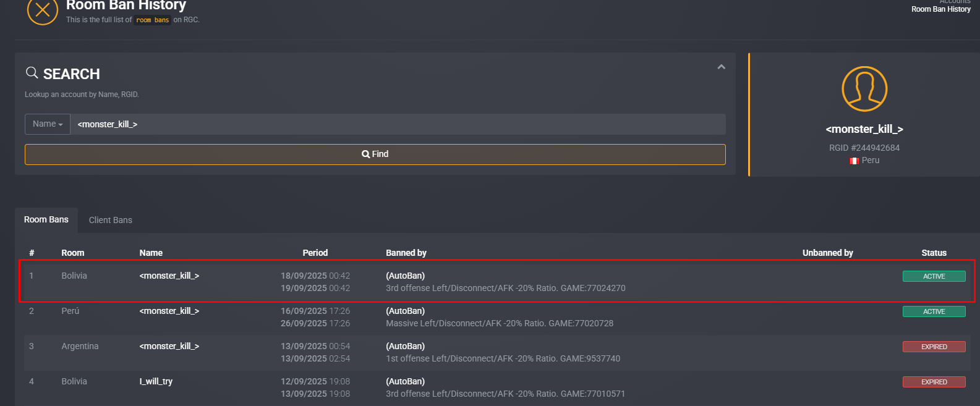Click (AutoBan) in the Perú row

click(x=406, y=311)
